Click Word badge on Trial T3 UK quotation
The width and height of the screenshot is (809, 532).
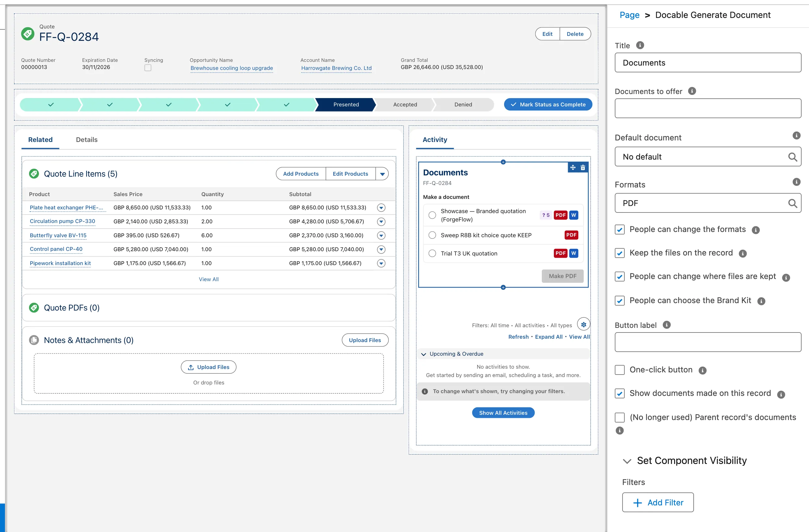tap(573, 253)
